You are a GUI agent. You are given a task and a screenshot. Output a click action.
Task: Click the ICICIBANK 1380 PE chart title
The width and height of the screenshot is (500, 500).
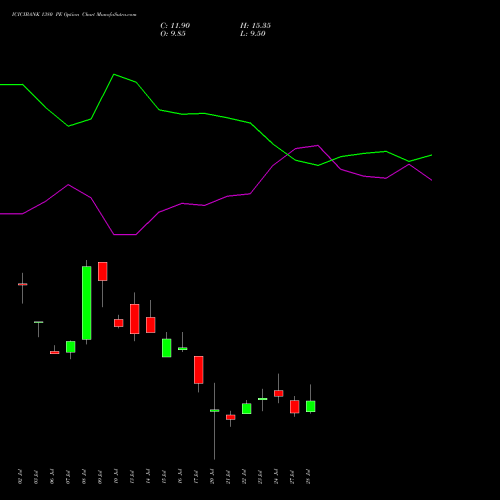coord(74,15)
